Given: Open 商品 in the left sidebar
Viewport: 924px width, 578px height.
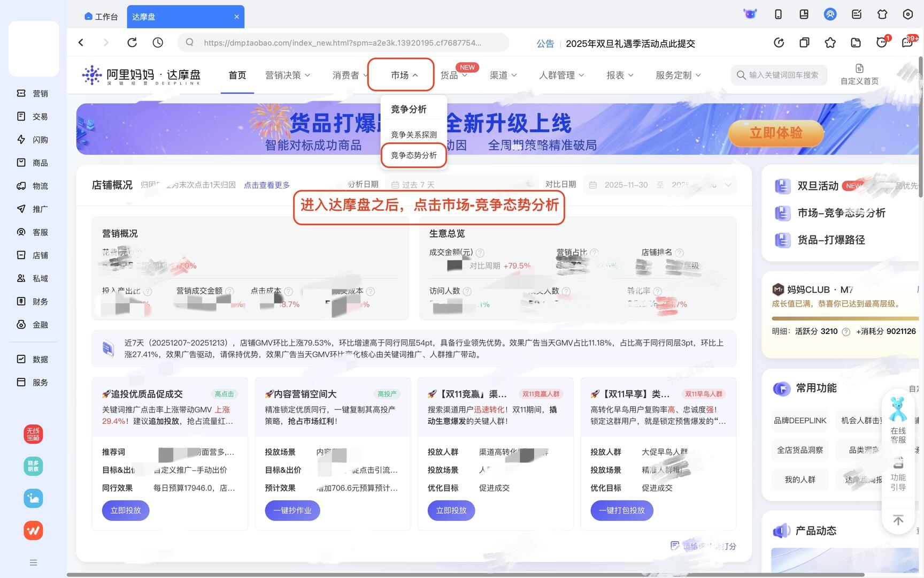Looking at the screenshot, I should click(x=33, y=163).
